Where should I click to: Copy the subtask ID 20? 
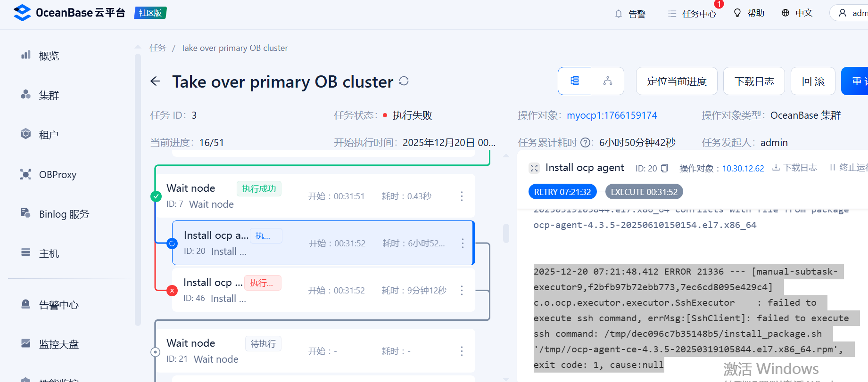664,168
